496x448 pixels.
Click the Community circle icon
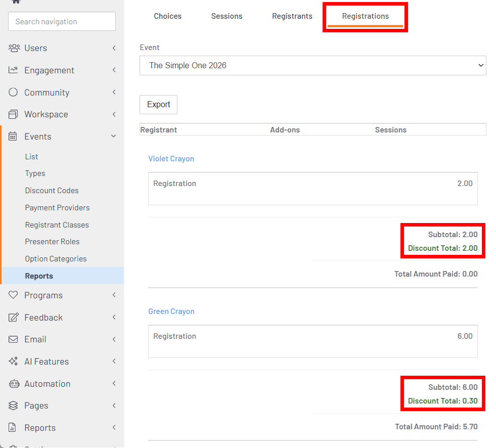pos(14,93)
